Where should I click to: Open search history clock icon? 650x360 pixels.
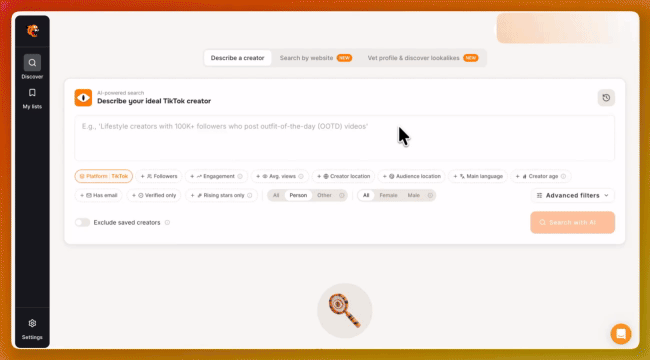[606, 98]
